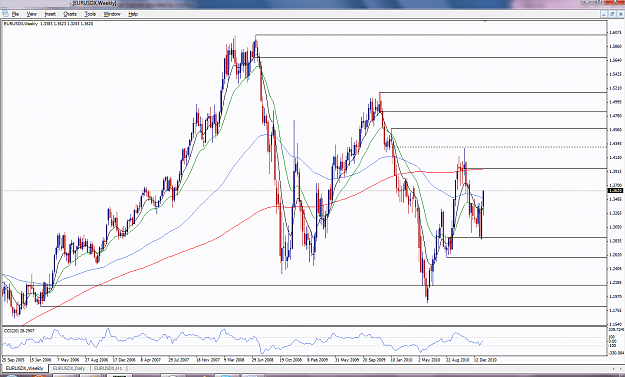Open the Help menu
625x377 pixels.
pos(133,14)
